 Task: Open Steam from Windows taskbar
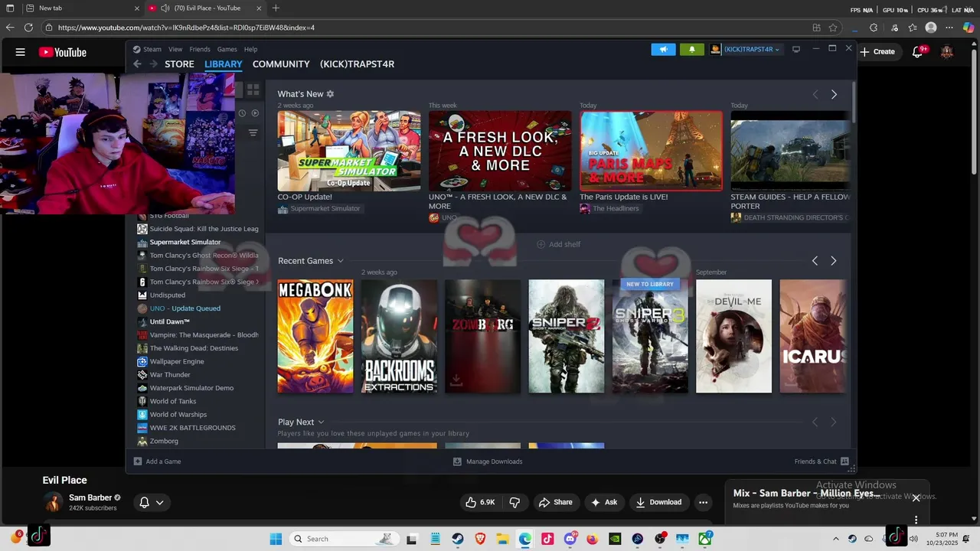pyautogui.click(x=457, y=539)
